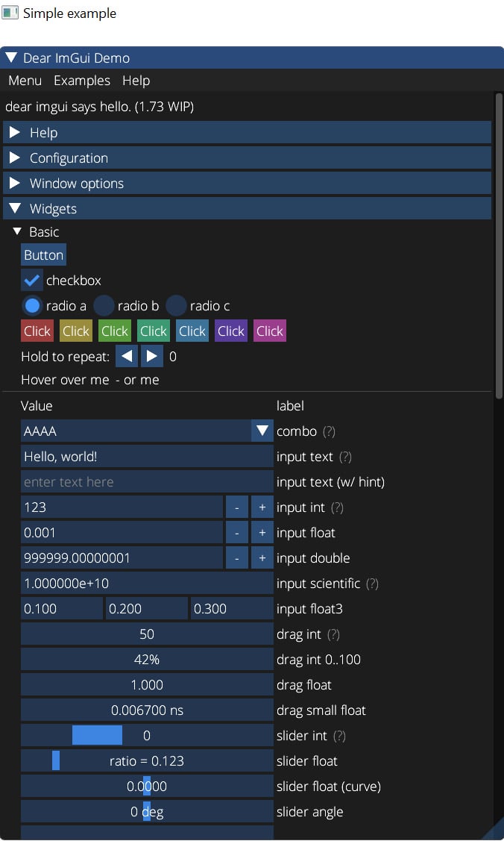Click the float3 field showing 0.300
The width and height of the screenshot is (504, 841).
(x=233, y=609)
